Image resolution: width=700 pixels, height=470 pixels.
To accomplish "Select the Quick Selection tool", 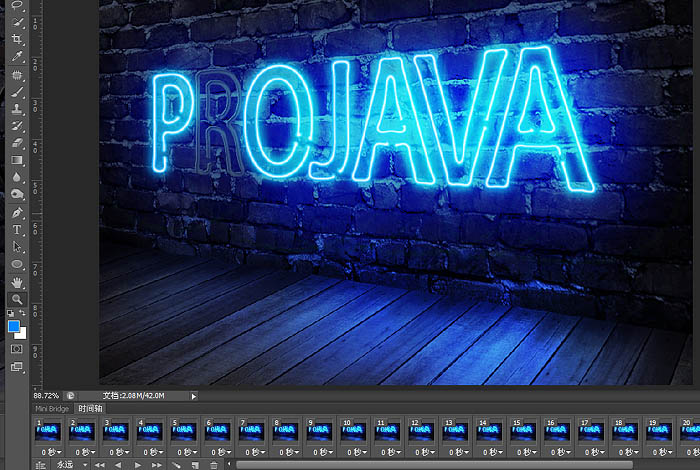I will click(17, 22).
